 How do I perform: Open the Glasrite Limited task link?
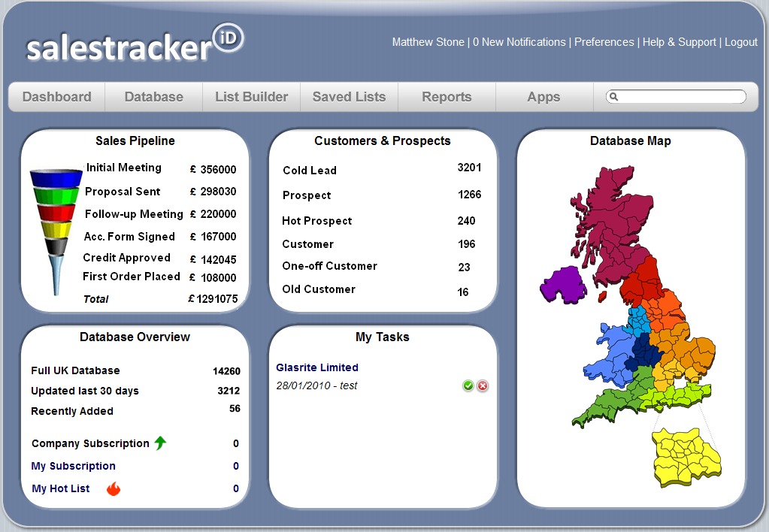point(317,367)
